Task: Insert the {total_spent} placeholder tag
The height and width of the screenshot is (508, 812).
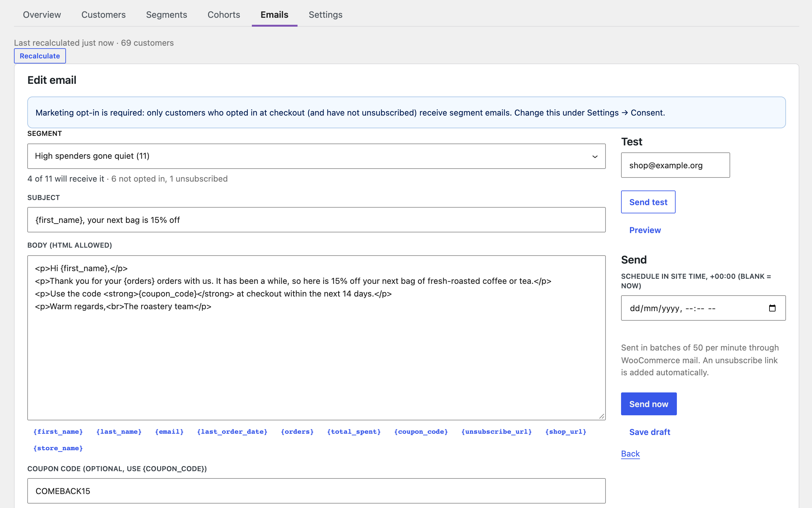Action: [354, 431]
